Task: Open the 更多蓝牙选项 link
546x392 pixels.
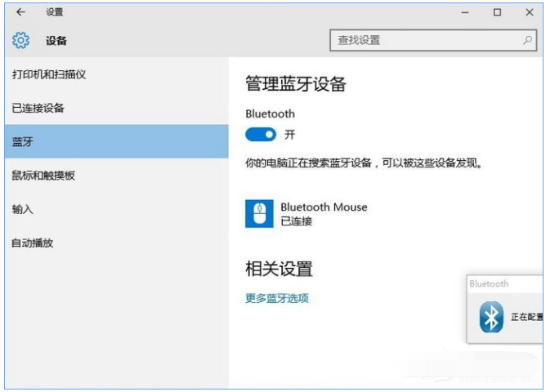Action: click(277, 298)
